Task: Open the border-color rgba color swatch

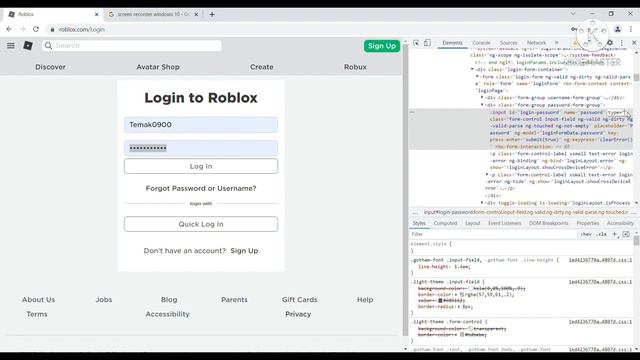Action: [x=462, y=294]
